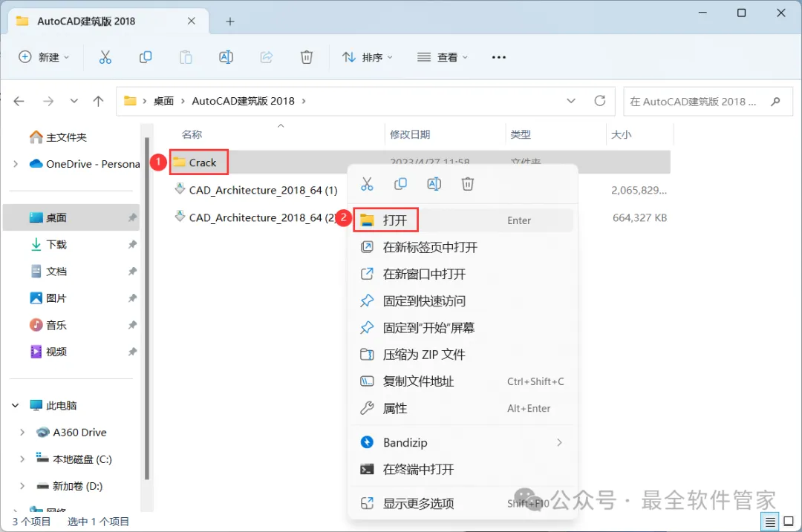The width and height of the screenshot is (802, 532).
Task: Switch to large icons view in the status bar
Action: point(789,522)
